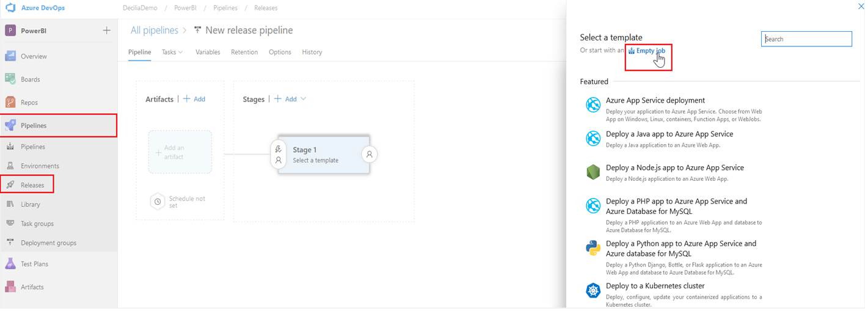Switch to the Variables tab

coord(208,52)
